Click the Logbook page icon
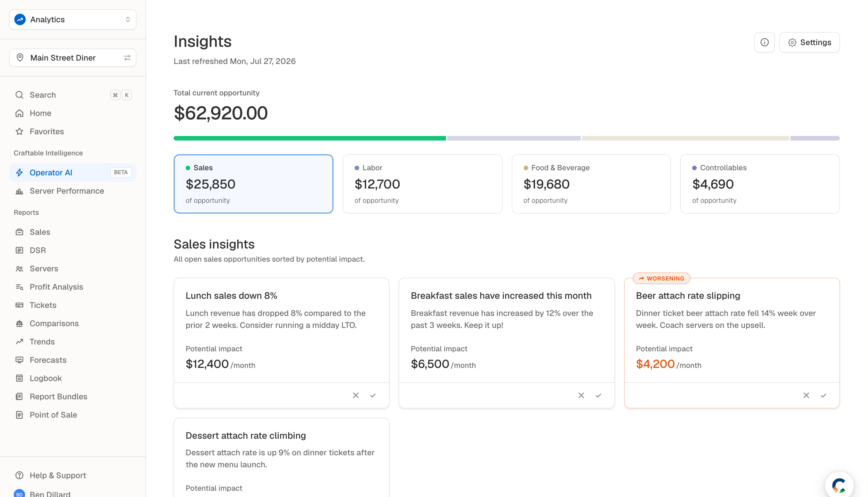Viewport: 868px width, 497px height. coord(19,378)
